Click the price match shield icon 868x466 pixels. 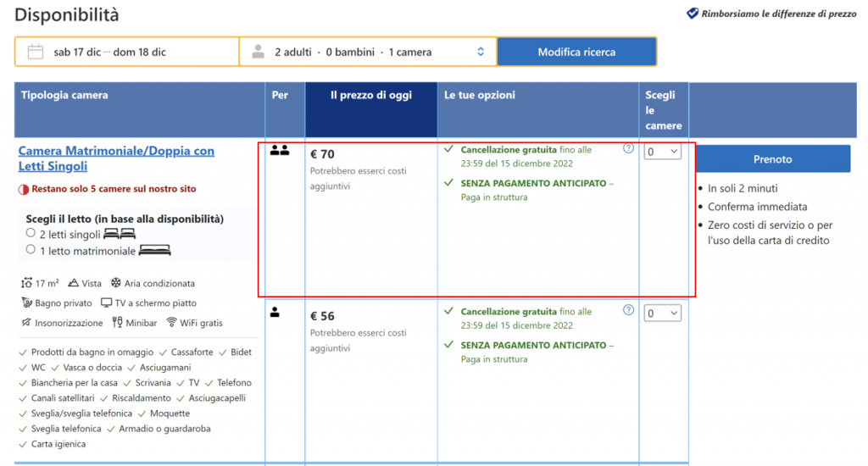coord(692,14)
